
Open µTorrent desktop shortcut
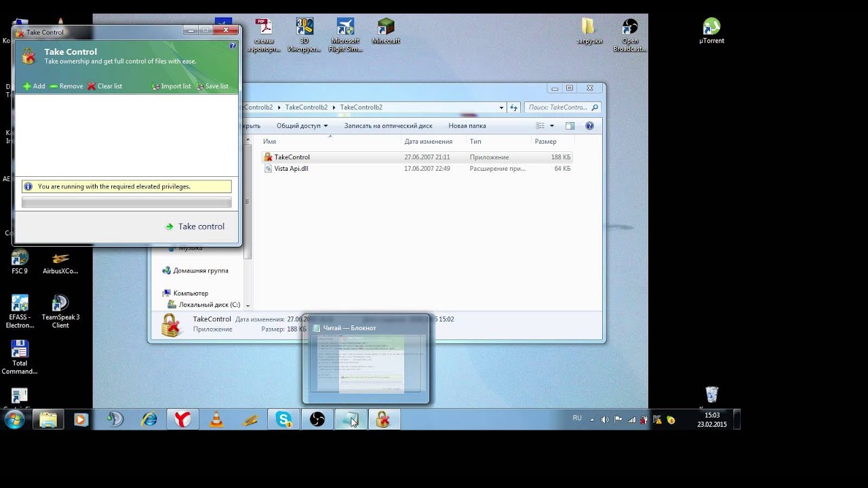click(711, 31)
